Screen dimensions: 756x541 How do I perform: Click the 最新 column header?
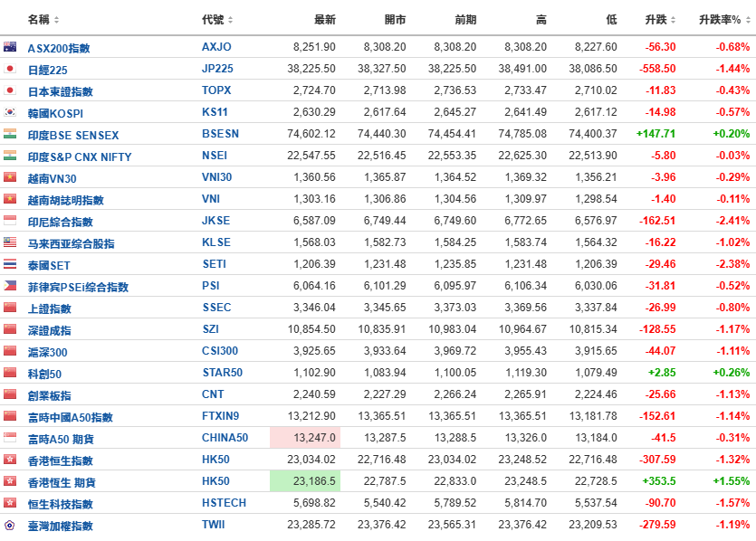(324, 20)
